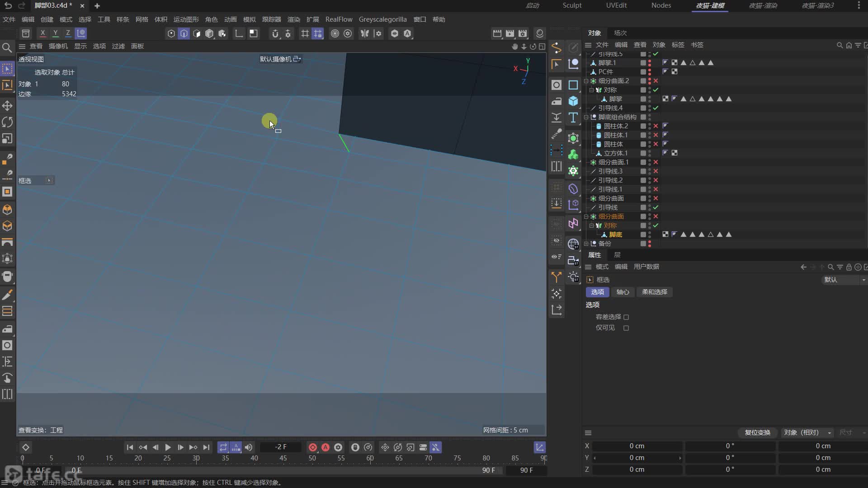Switch to Polygons mode icon
This screenshot has width=868, height=488.
(x=196, y=33)
